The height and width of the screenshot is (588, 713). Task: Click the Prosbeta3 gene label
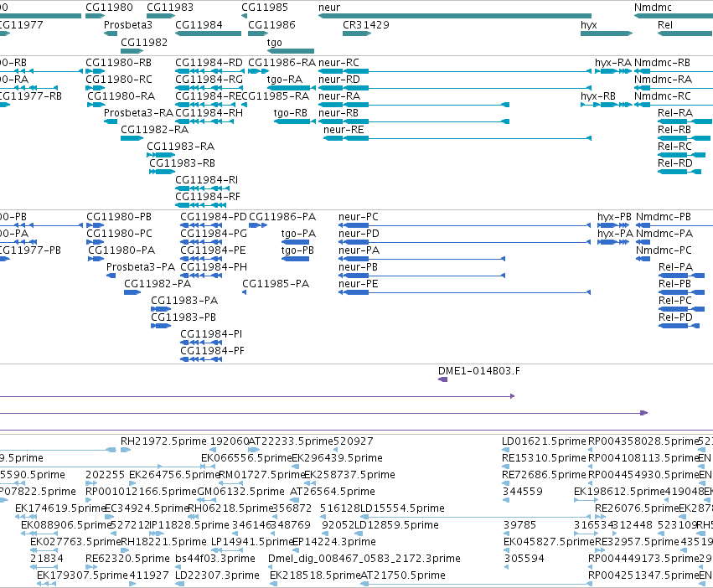[x=128, y=25]
